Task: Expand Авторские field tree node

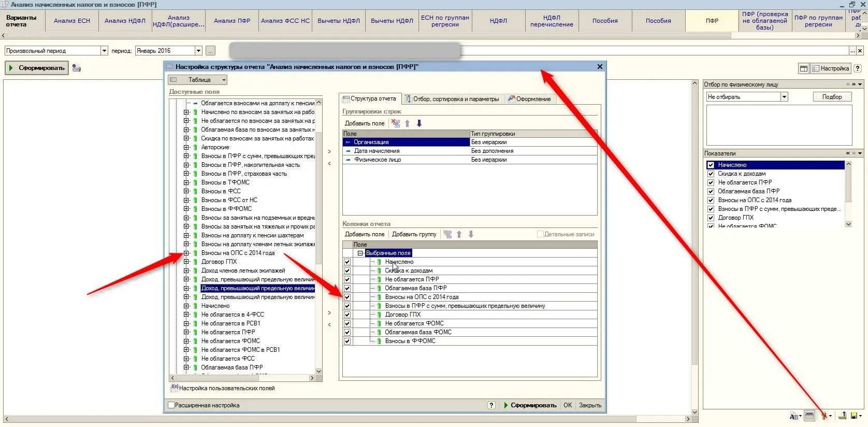Action: [186, 147]
